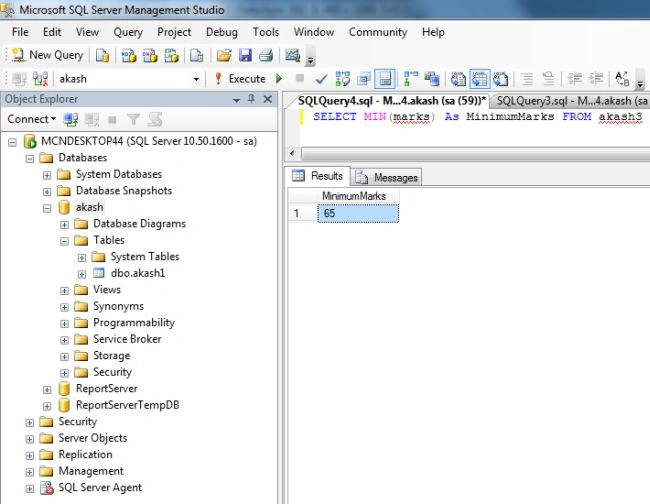Open the Tools menu
This screenshot has width=650, height=504.
click(266, 32)
